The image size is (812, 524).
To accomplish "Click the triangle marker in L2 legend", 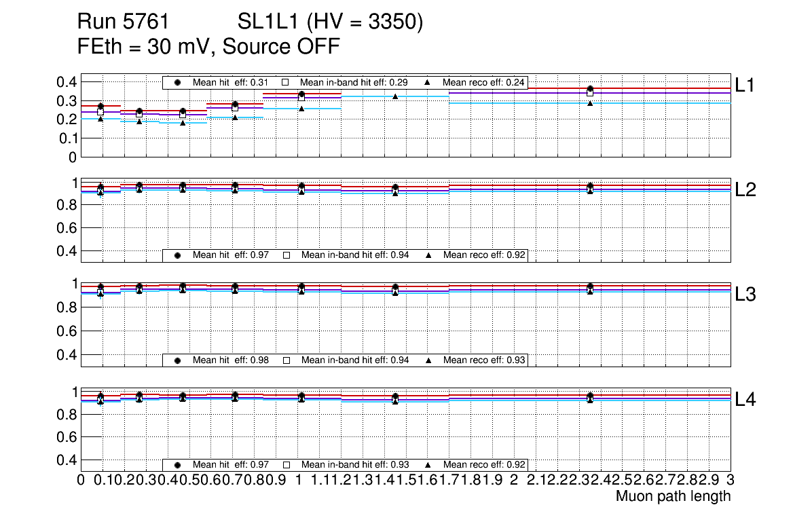I will (428, 255).
